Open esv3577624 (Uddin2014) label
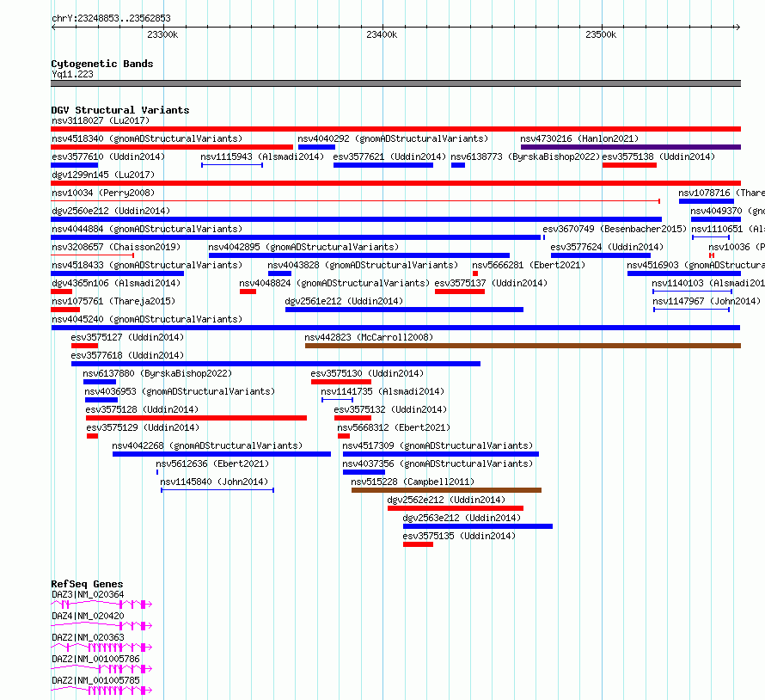Screen dimensions: 765x700 607,247
